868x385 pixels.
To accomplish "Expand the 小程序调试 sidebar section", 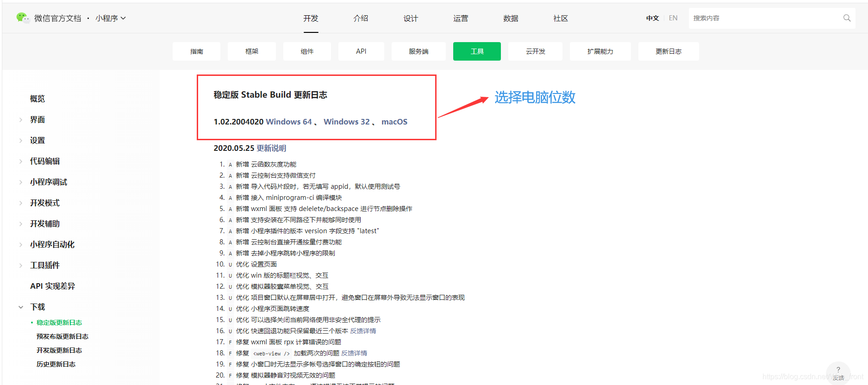I will pyautogui.click(x=21, y=182).
